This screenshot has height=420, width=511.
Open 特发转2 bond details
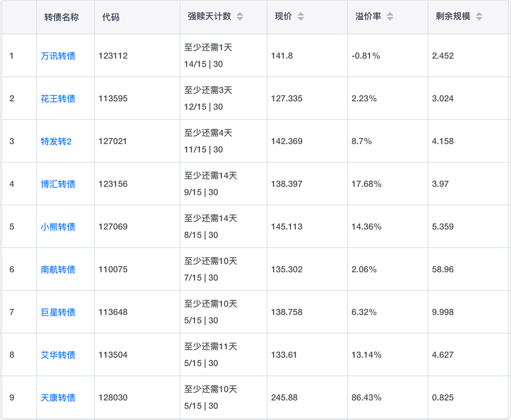56,141
